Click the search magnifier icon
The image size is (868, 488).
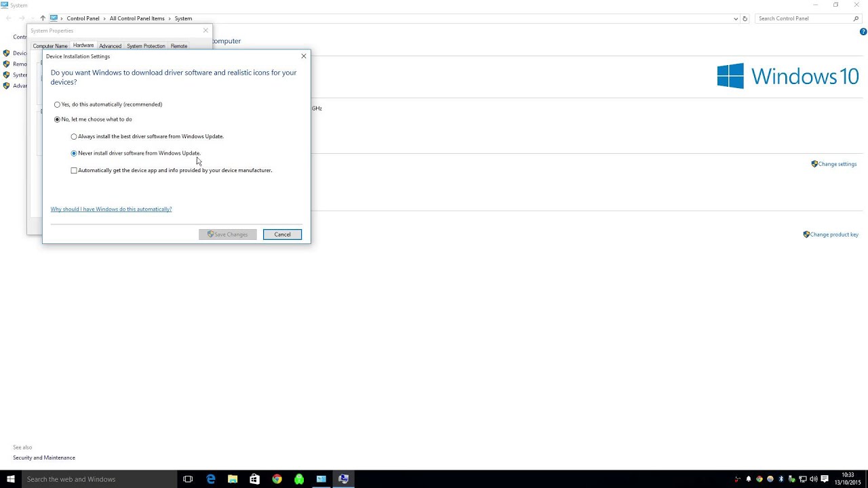coord(856,19)
